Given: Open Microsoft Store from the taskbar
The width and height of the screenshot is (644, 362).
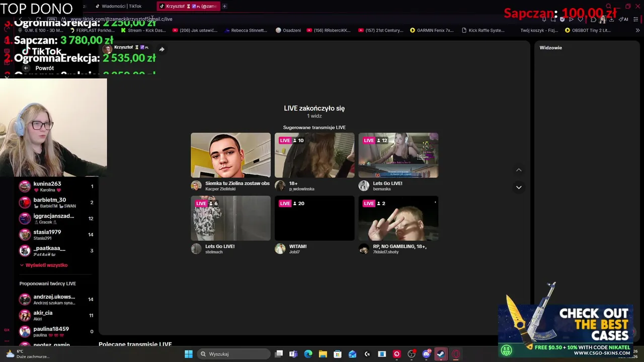Looking at the screenshot, I should [338, 354].
